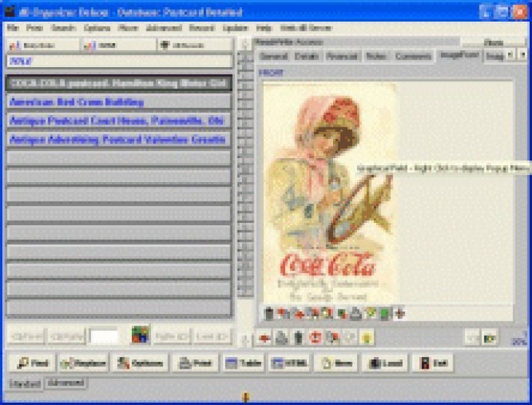Click the camera-like icon at lower right
Image resolution: width=532 pixels, height=405 pixels.
tap(490, 337)
